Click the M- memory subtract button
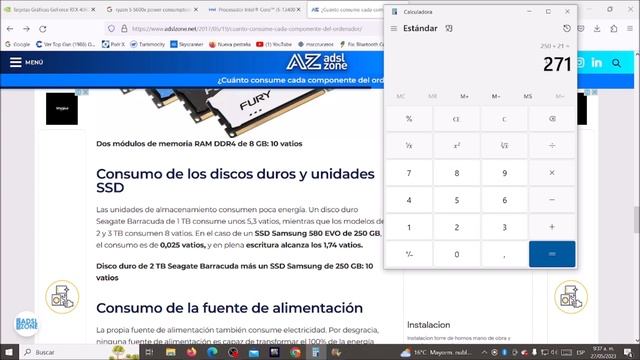Image resolution: width=640 pixels, height=360 pixels. click(496, 96)
